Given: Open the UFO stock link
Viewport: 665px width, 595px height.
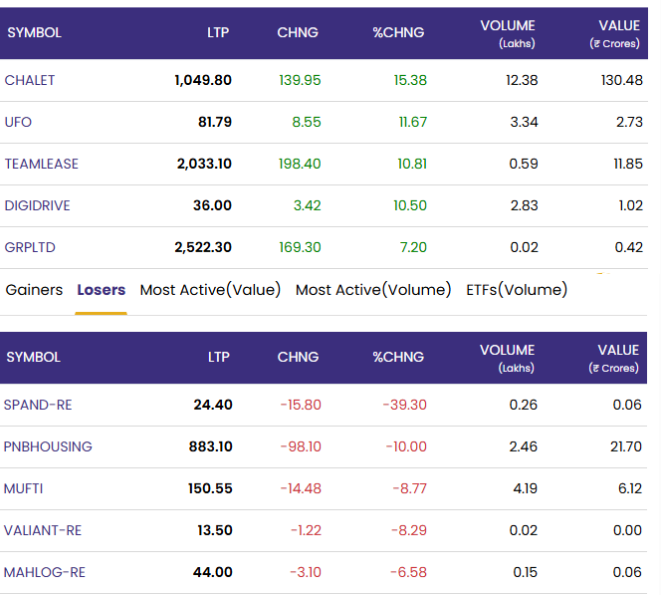Looking at the screenshot, I should pos(18,122).
